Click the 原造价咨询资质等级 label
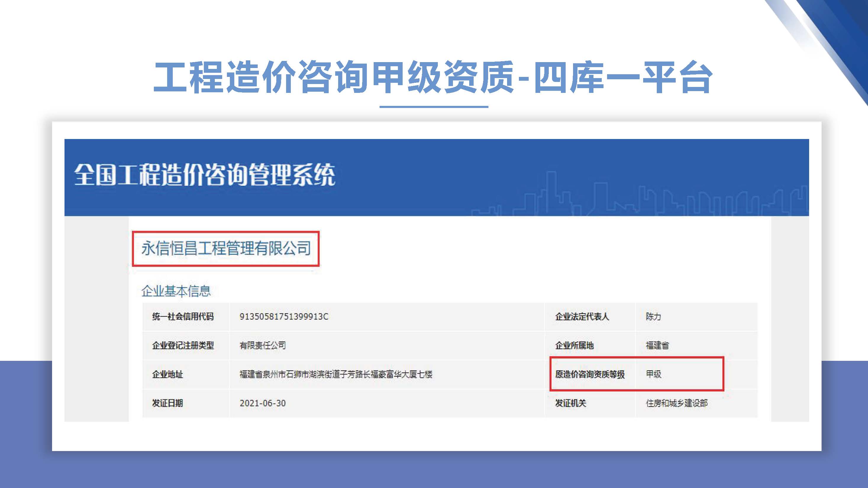The width and height of the screenshot is (868, 488). pyautogui.click(x=590, y=374)
